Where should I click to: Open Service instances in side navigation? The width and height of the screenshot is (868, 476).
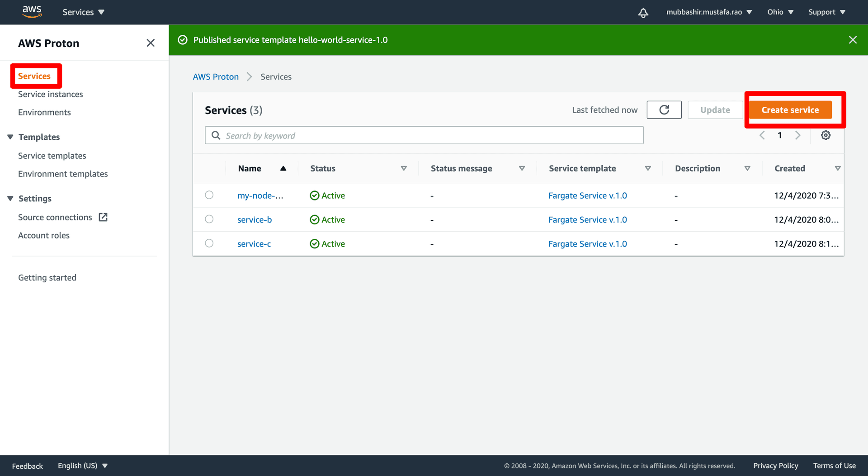coord(51,94)
